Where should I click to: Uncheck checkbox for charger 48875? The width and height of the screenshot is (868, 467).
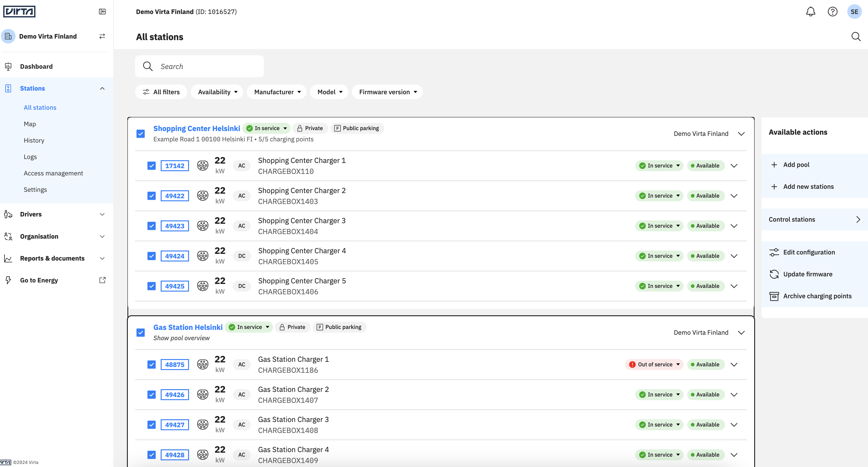[151, 365]
